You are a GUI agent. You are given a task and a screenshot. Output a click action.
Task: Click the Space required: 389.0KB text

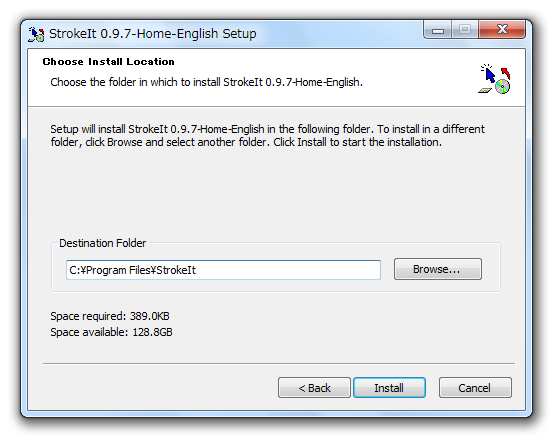coord(110,316)
